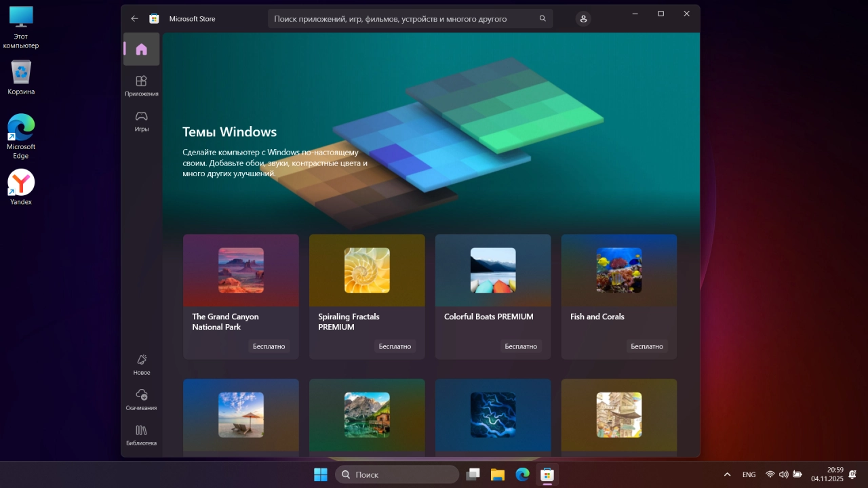Click Microsoft Store taskbar icon

click(x=547, y=474)
